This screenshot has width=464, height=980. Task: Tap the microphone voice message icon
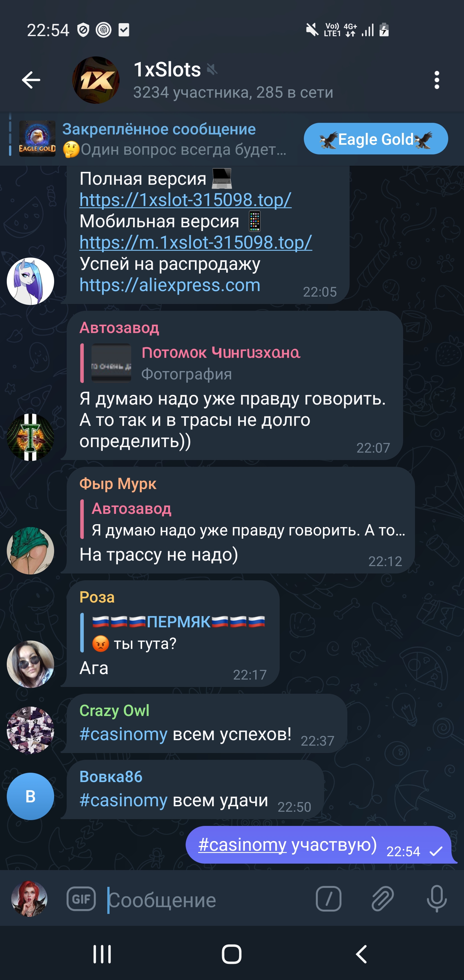(437, 899)
